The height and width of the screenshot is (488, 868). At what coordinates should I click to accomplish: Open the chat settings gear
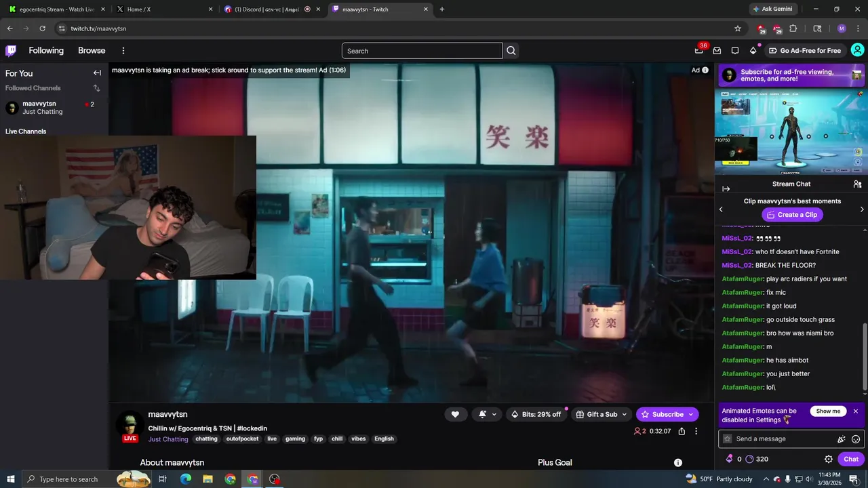click(x=829, y=459)
